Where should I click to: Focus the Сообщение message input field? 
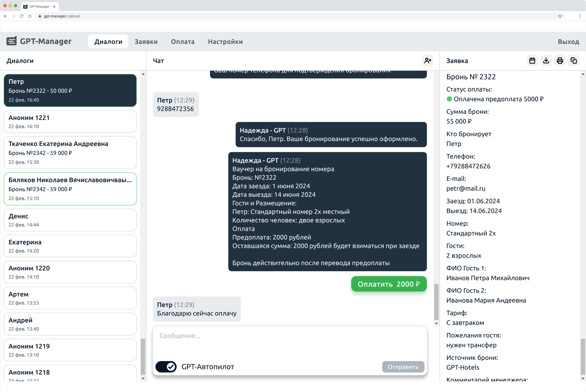(290, 342)
